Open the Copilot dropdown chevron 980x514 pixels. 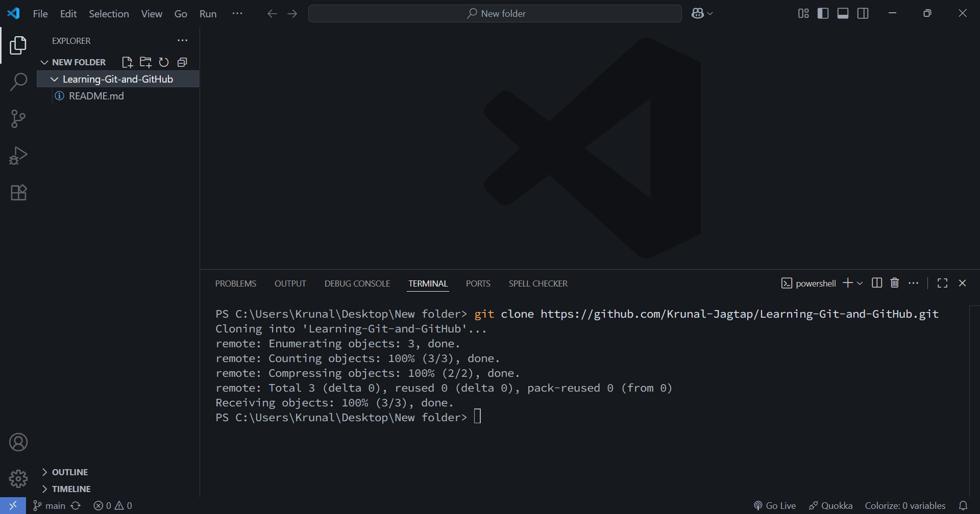click(x=710, y=14)
